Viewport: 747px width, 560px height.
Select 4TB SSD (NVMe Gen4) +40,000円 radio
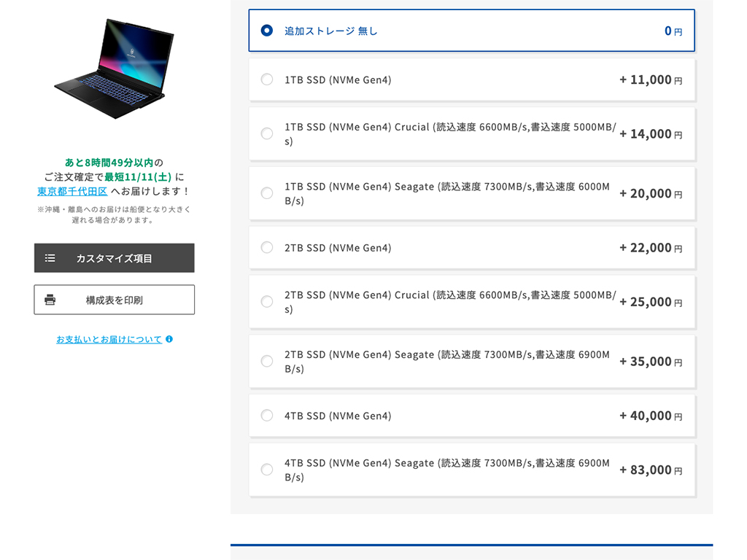[267, 415]
